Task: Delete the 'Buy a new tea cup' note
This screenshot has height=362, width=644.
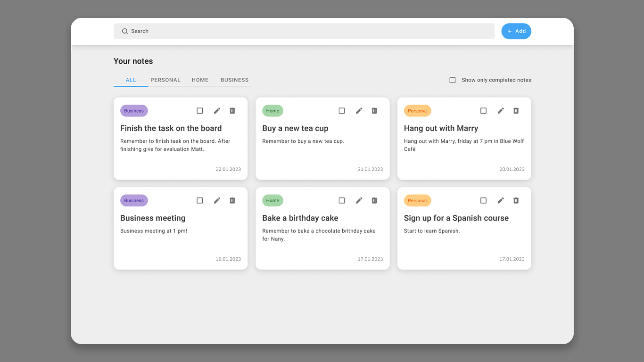Action: coord(374,110)
